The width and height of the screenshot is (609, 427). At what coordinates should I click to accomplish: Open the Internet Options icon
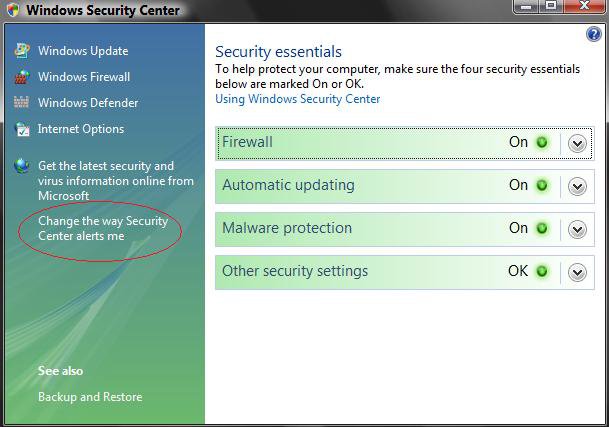coord(22,129)
